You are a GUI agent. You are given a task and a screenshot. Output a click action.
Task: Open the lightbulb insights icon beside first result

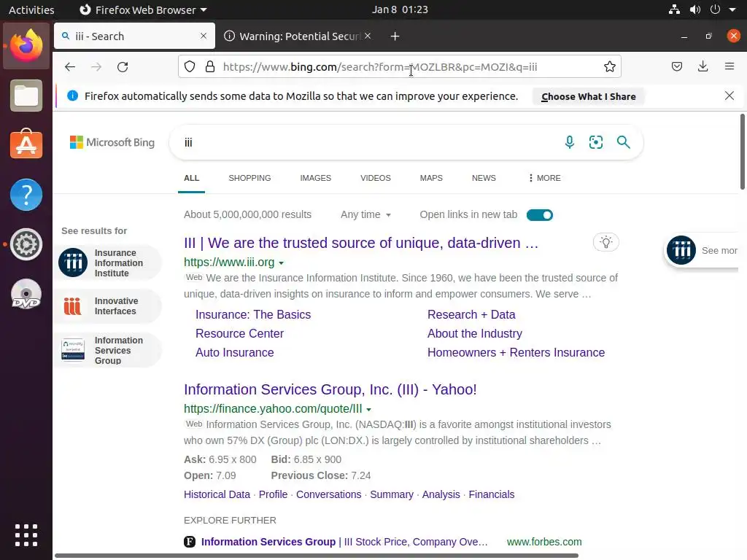(606, 242)
